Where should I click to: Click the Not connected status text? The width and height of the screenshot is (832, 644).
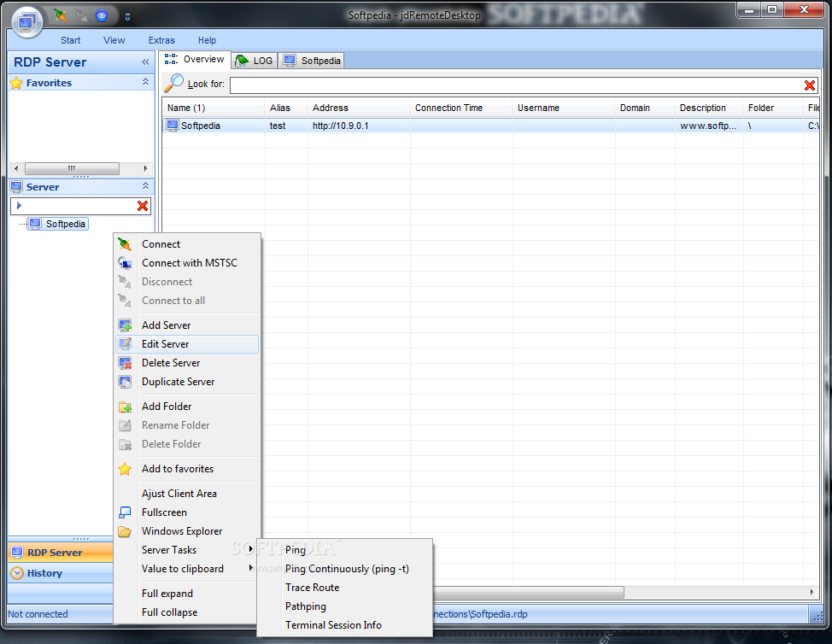[38, 614]
